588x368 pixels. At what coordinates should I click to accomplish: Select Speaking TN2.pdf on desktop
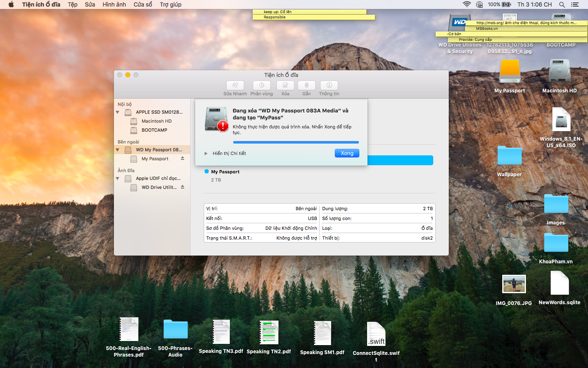[269, 332]
